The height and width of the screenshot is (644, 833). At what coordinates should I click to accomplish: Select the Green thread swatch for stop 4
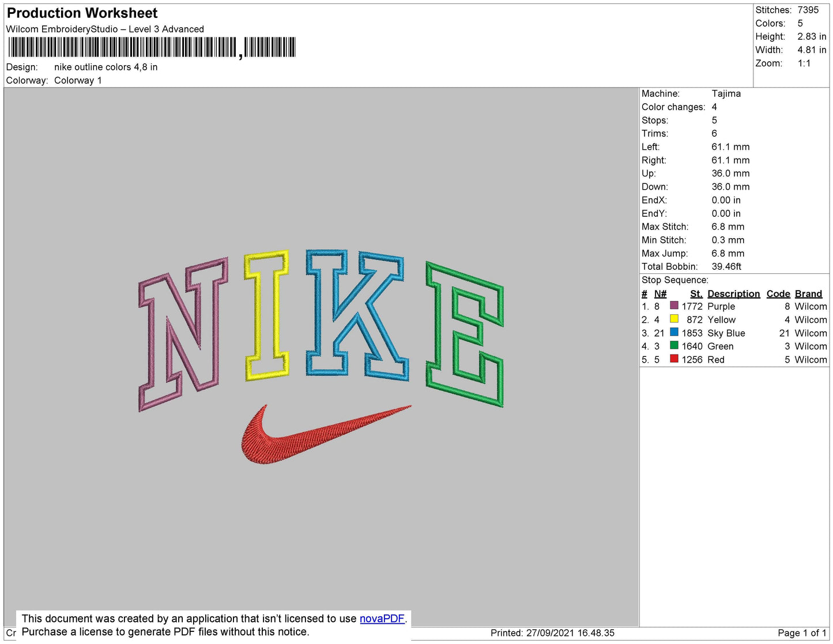click(x=673, y=346)
